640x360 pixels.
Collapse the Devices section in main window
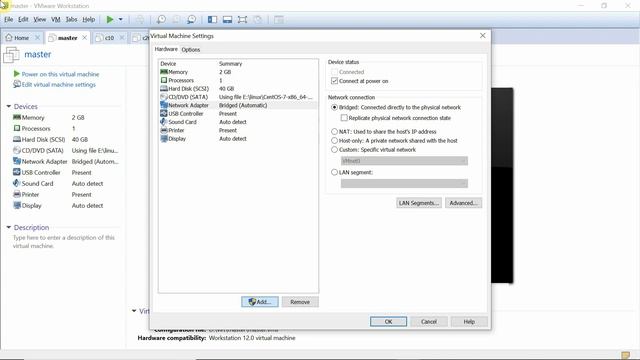tap(9, 106)
